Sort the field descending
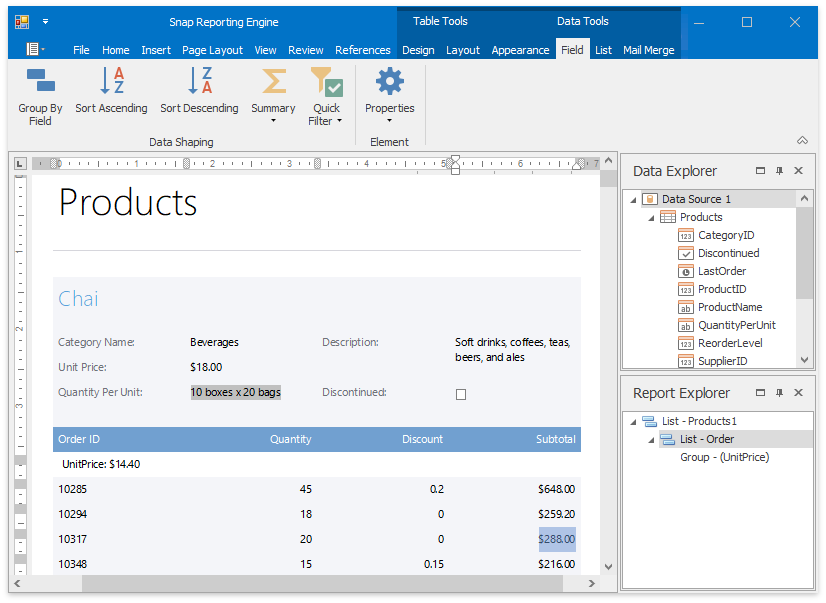 [199, 91]
